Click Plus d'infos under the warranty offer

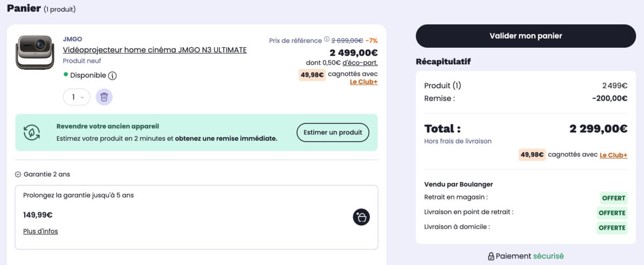pos(40,231)
